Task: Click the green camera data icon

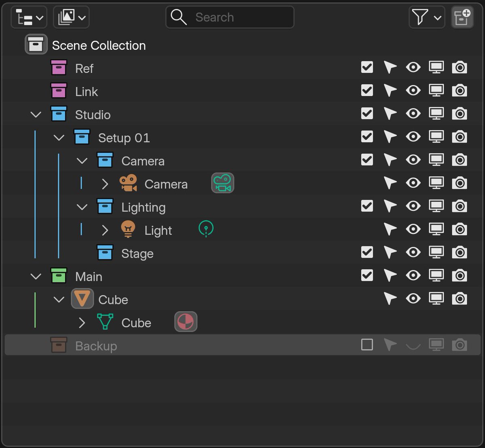Action: pos(223,183)
